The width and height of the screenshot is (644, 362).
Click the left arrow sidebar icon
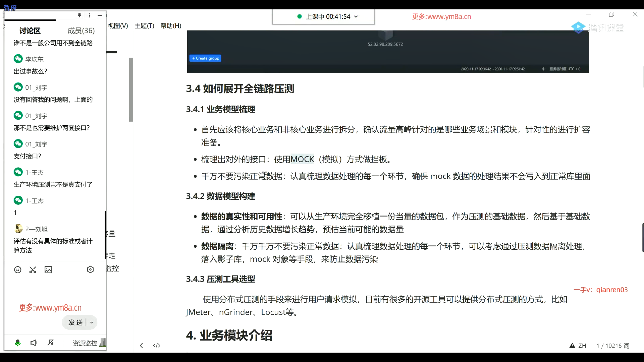click(x=142, y=346)
